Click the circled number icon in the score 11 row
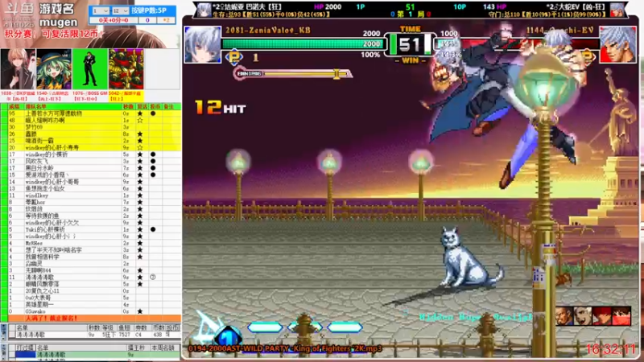 click(153, 277)
